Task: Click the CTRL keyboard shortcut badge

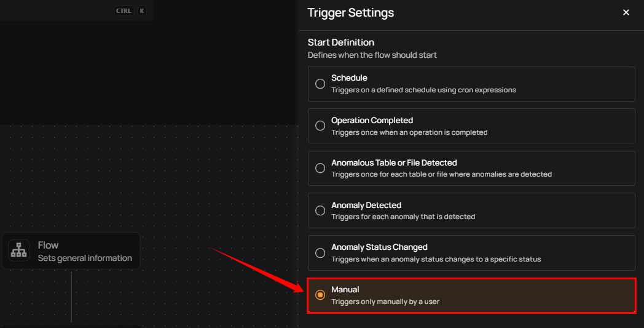Action: coord(124,10)
